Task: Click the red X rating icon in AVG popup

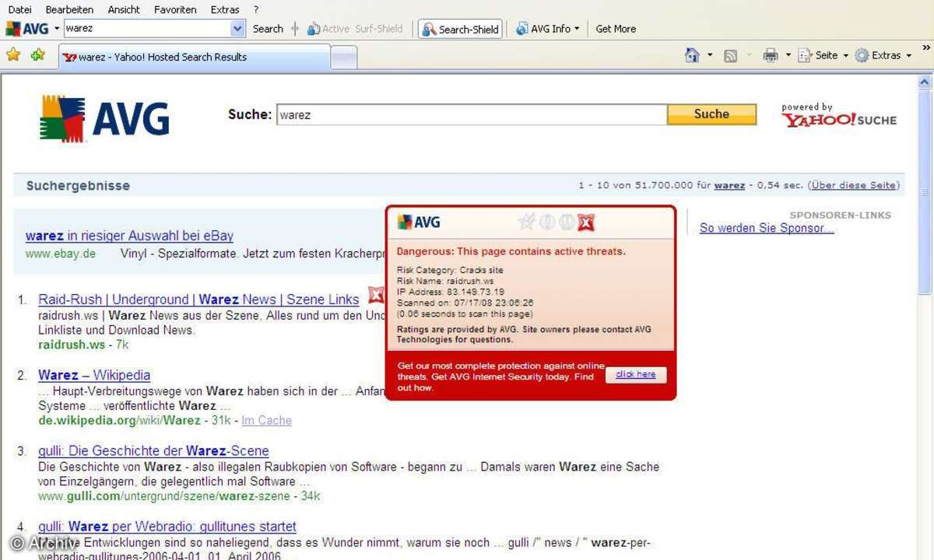Action: pos(586,222)
